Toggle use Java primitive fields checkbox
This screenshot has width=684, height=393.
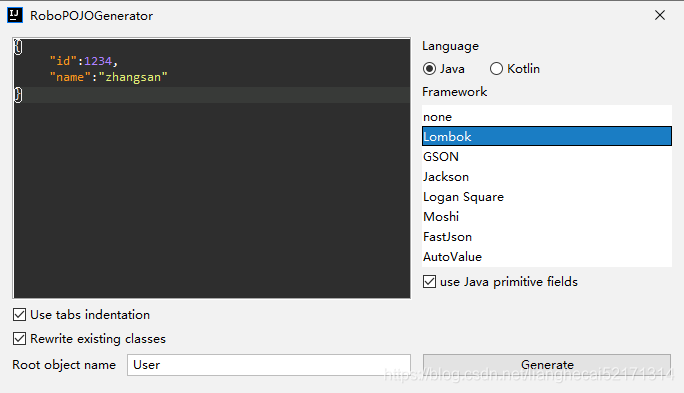point(430,282)
